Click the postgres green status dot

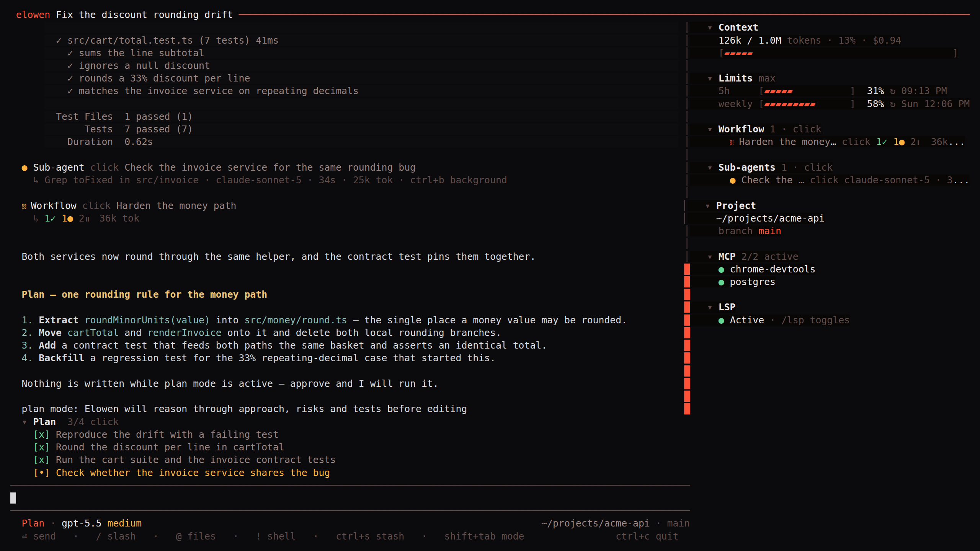tap(721, 282)
